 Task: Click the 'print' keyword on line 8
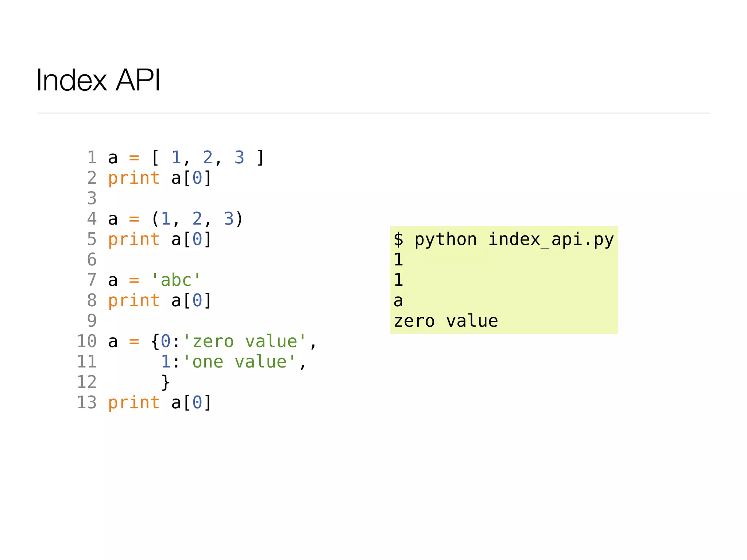(134, 301)
